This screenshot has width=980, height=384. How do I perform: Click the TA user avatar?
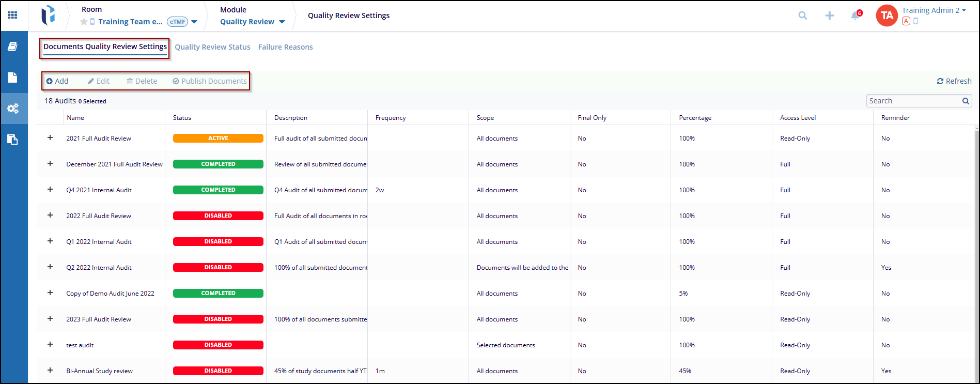886,16
